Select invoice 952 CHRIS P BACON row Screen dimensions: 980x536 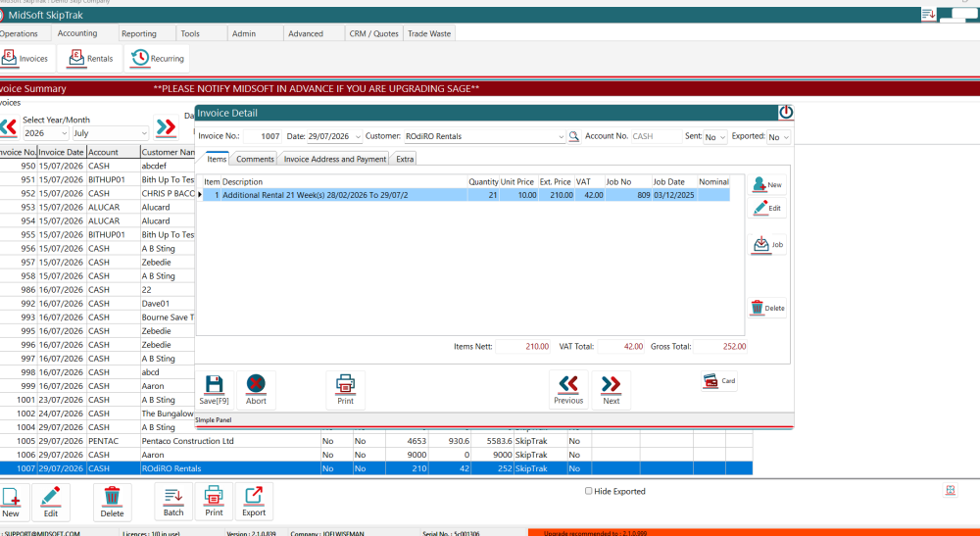(x=97, y=193)
